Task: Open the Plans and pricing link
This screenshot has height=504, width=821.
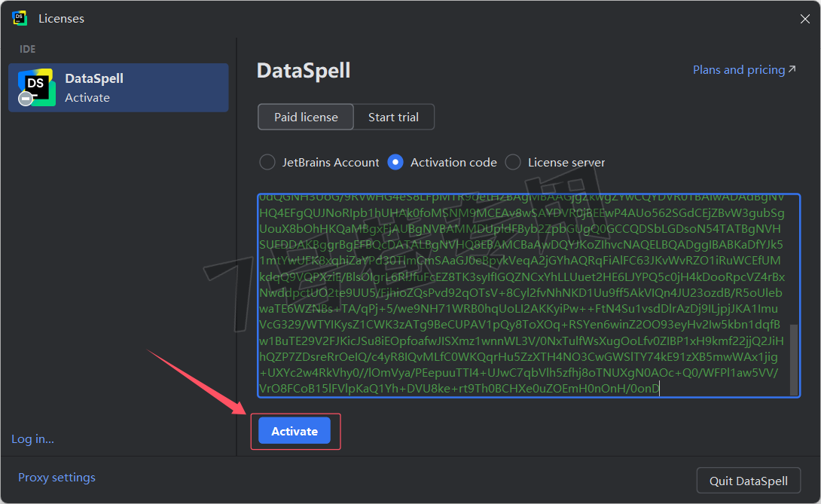Action: pyautogui.click(x=744, y=69)
